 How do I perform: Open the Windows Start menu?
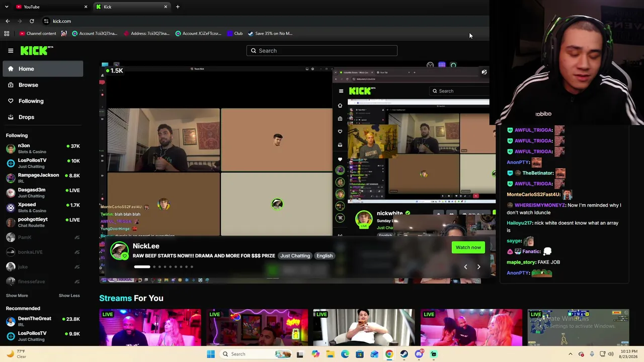pyautogui.click(x=211, y=354)
